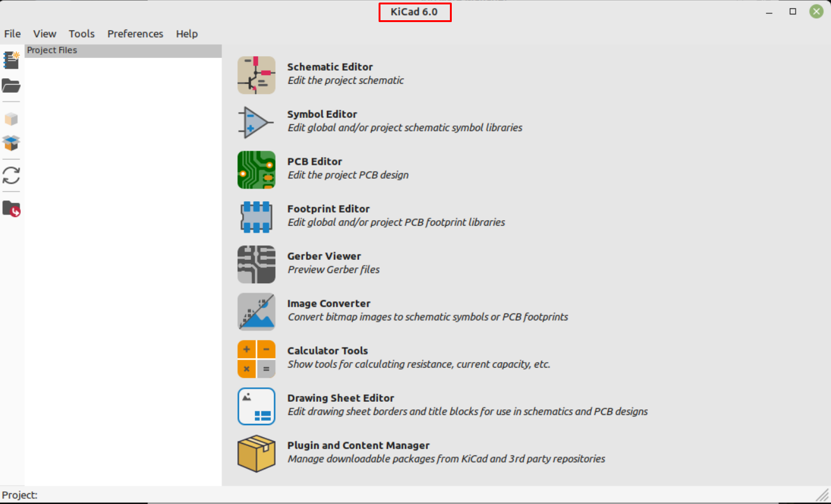Click the KiCad 6.0 window title

[414, 12]
